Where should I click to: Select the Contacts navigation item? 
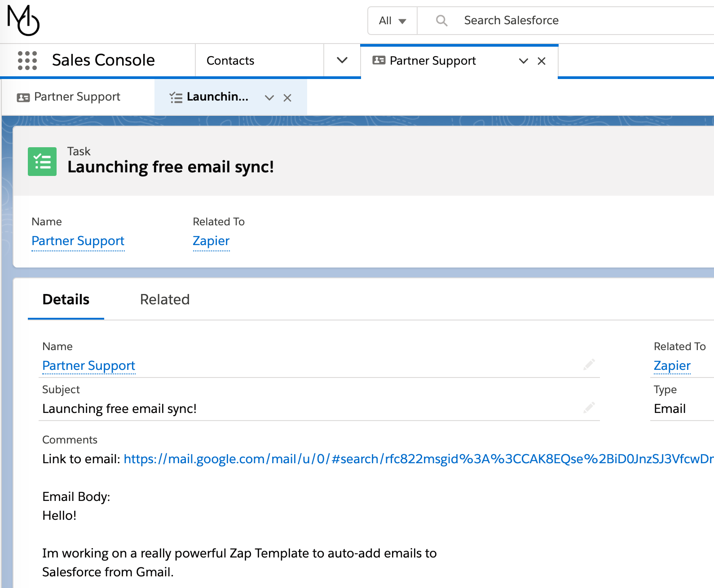pyautogui.click(x=230, y=61)
